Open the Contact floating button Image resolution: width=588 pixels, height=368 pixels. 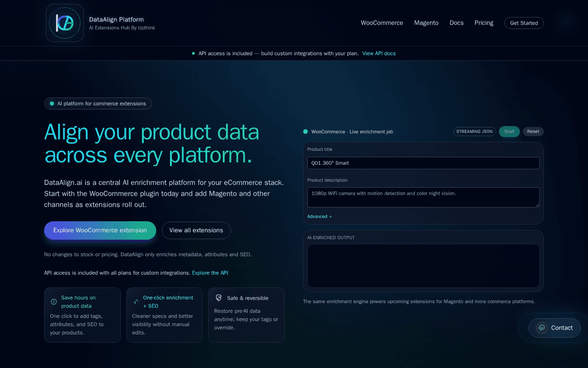(554, 328)
